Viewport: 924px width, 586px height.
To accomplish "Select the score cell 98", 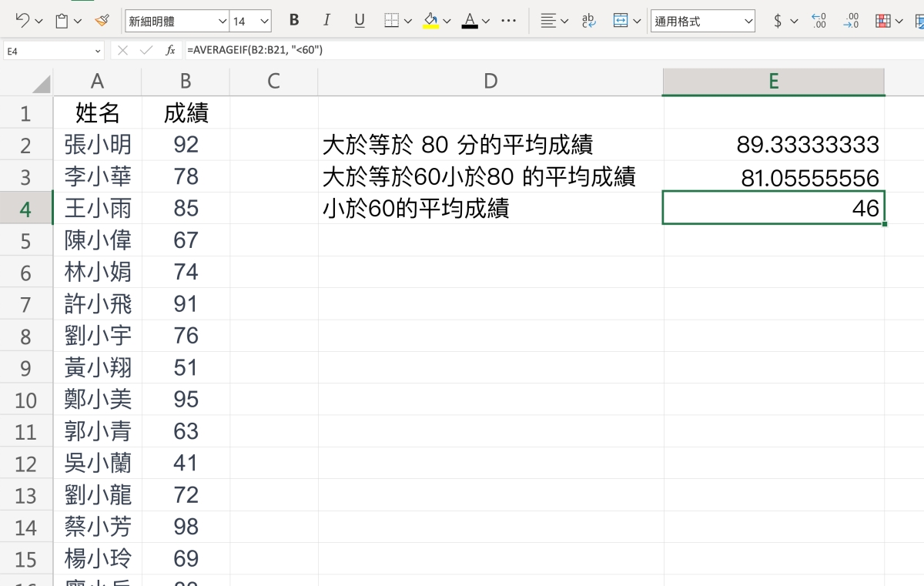I will click(x=186, y=527).
